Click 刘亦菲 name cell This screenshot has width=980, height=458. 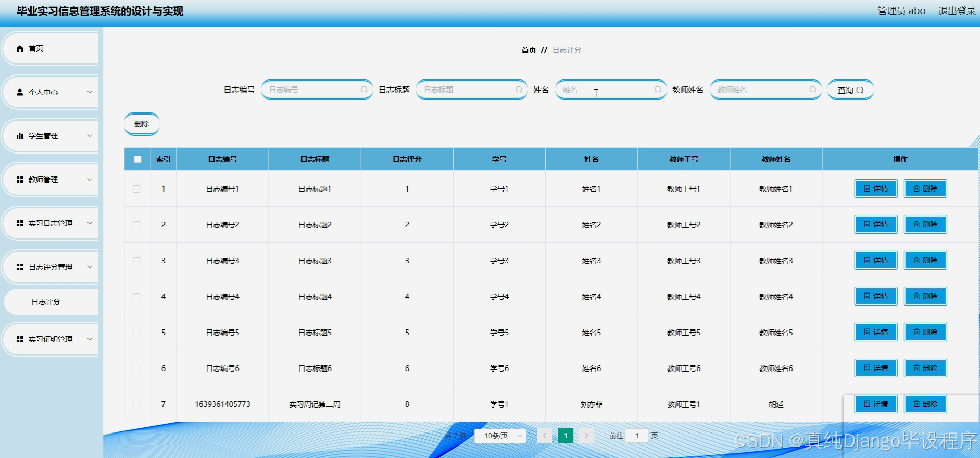[x=592, y=404]
